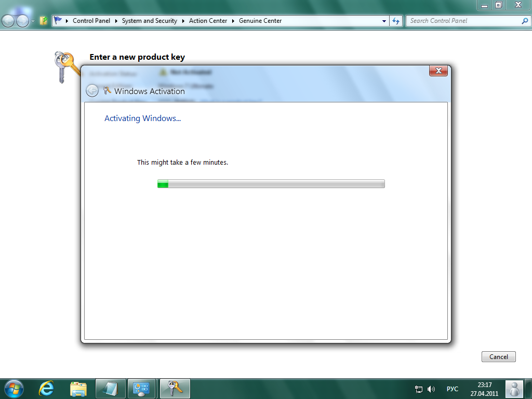The image size is (532, 399).
Task: Click the Windows Activation back arrow
Action: [x=92, y=90]
